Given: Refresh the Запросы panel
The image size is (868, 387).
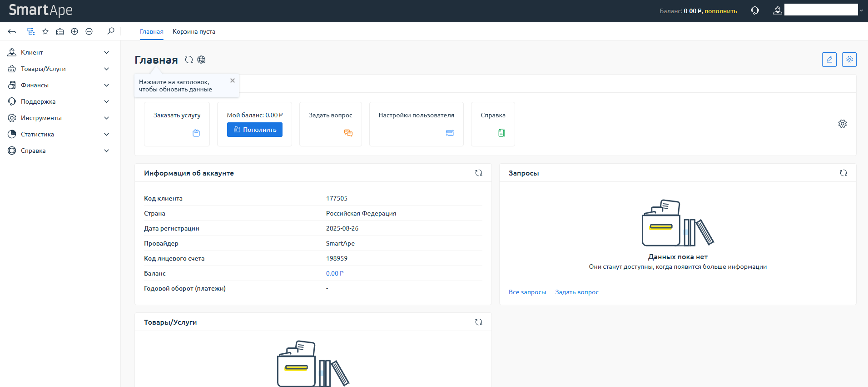Looking at the screenshot, I should point(843,173).
